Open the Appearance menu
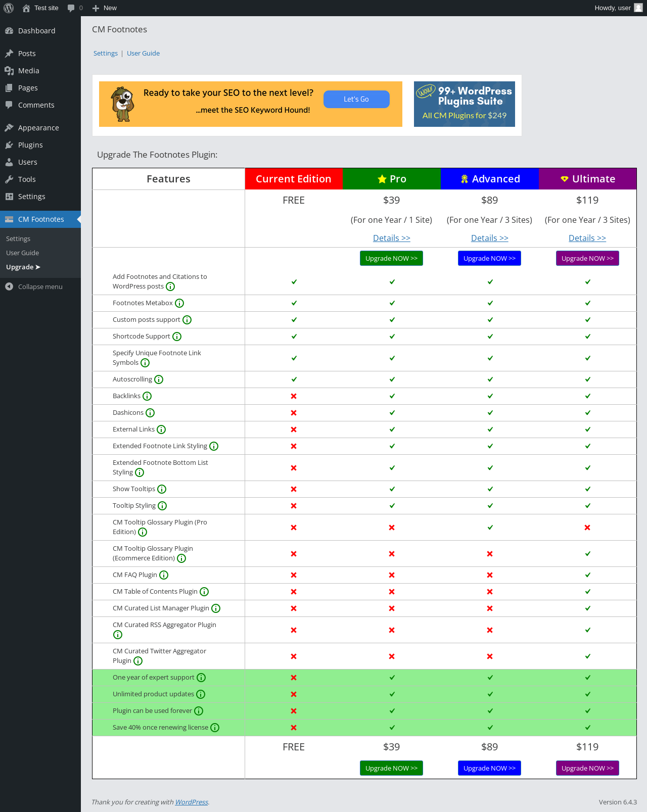647x812 pixels. point(40,128)
